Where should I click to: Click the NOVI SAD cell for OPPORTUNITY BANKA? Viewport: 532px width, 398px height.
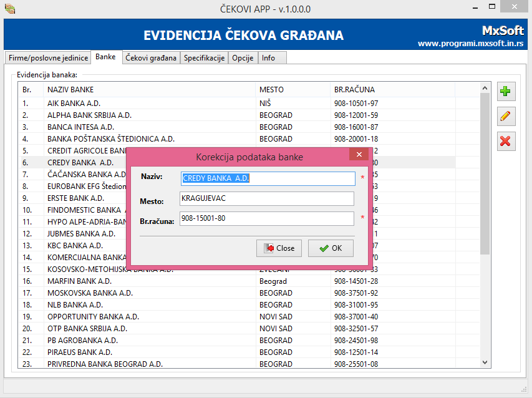point(276,316)
